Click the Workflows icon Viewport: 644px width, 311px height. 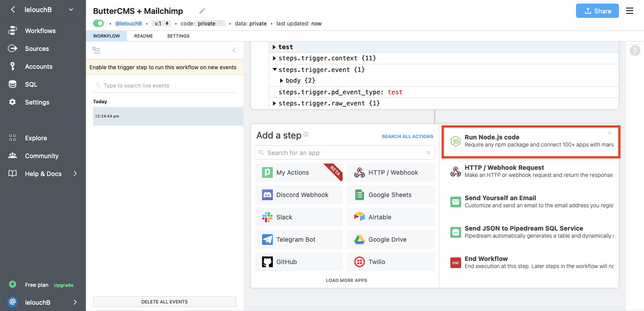13,31
